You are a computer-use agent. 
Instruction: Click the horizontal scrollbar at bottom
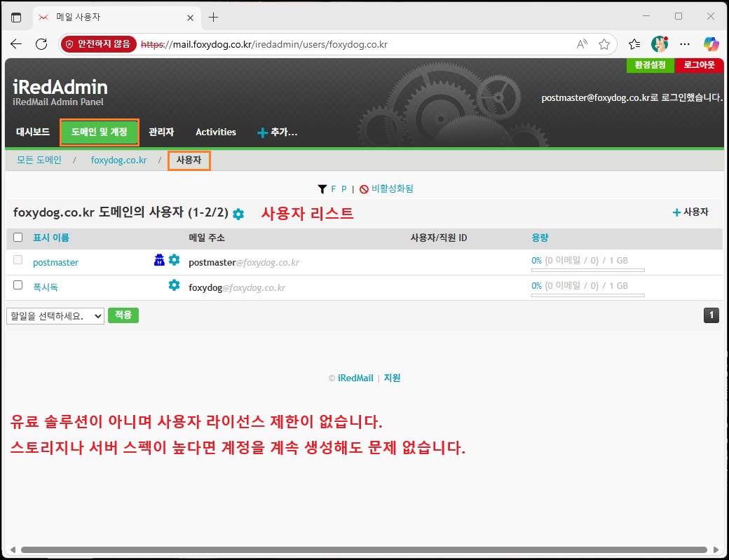point(364,549)
